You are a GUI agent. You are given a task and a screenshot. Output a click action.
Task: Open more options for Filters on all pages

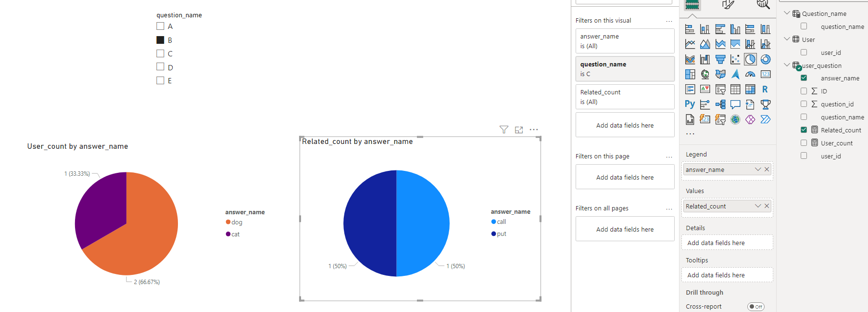click(x=669, y=208)
